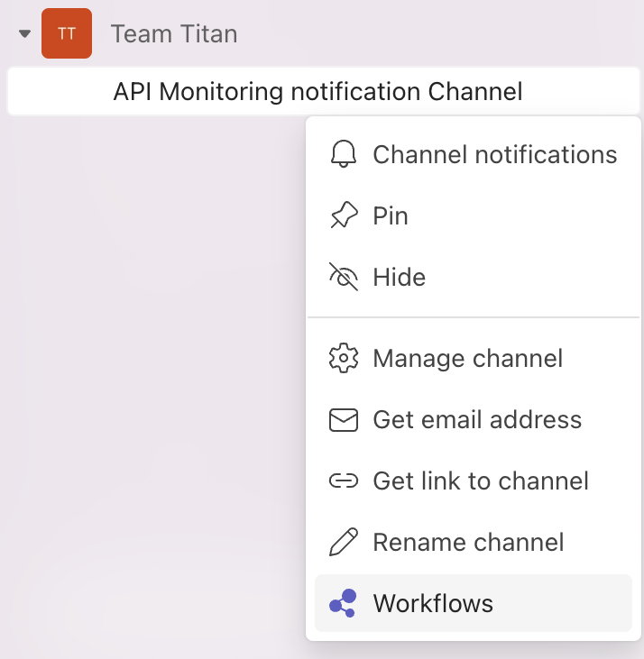Click the envelope icon for email address
This screenshot has height=659, width=644.
(x=344, y=419)
